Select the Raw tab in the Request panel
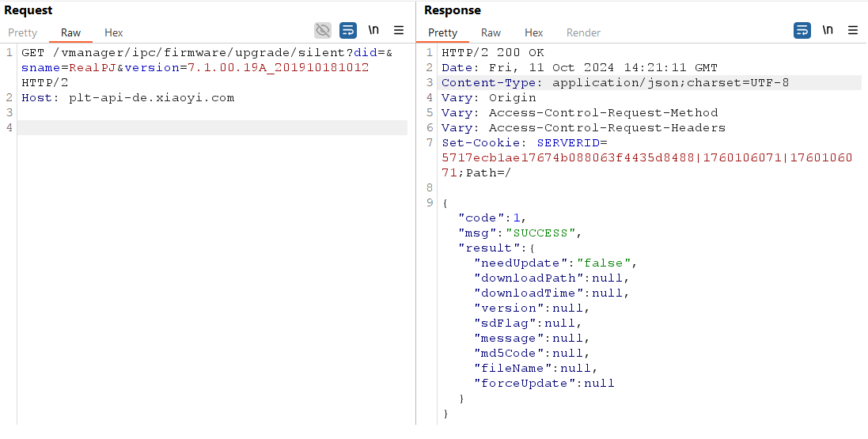The width and height of the screenshot is (868, 439). [x=71, y=32]
